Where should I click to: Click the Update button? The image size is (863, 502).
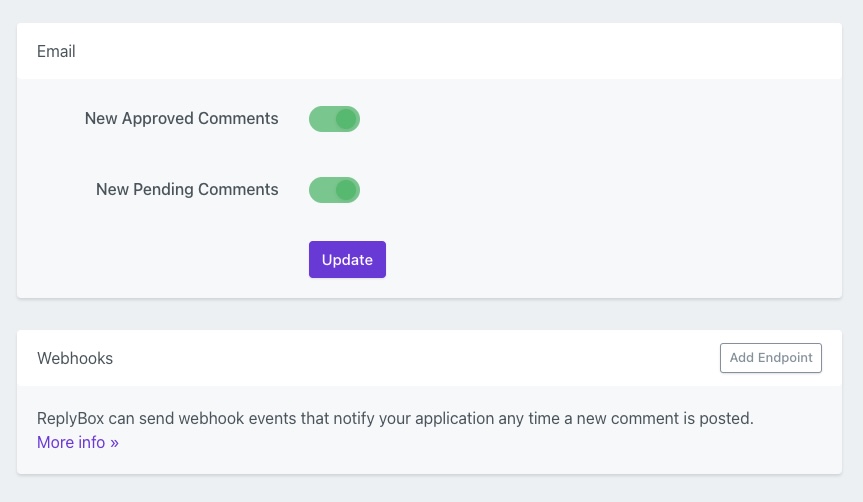pyautogui.click(x=347, y=259)
